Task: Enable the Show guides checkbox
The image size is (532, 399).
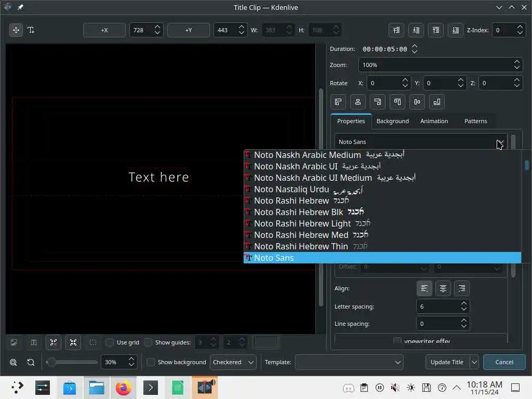Action: [148, 342]
